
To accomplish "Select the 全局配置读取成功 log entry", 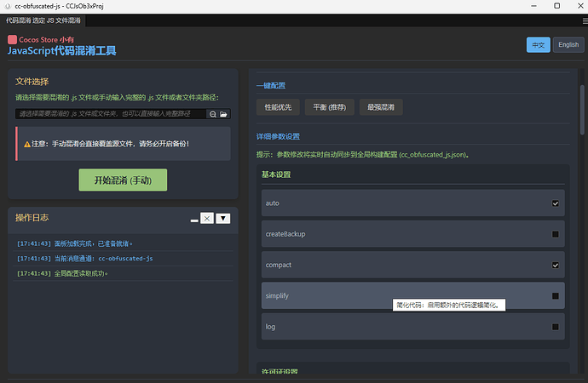I will [x=123, y=273].
